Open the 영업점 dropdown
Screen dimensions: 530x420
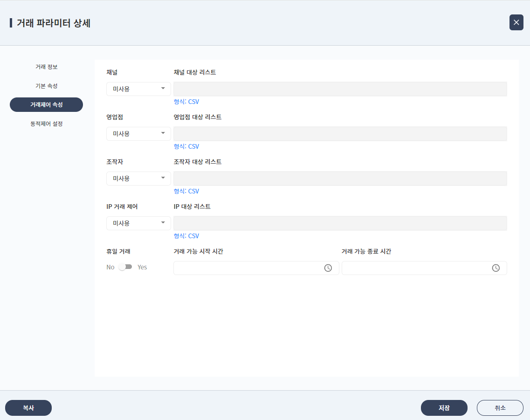[x=138, y=133]
